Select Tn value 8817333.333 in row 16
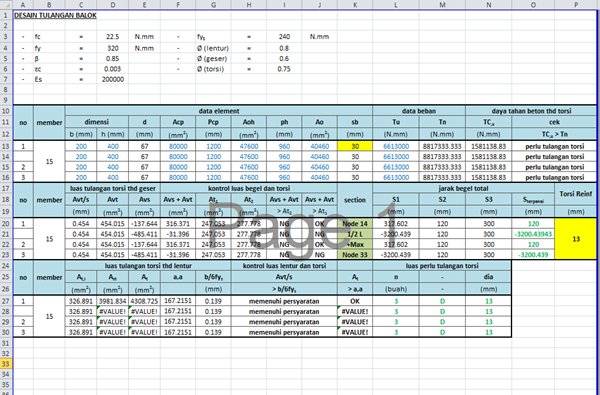600x395 pixels. [x=442, y=178]
